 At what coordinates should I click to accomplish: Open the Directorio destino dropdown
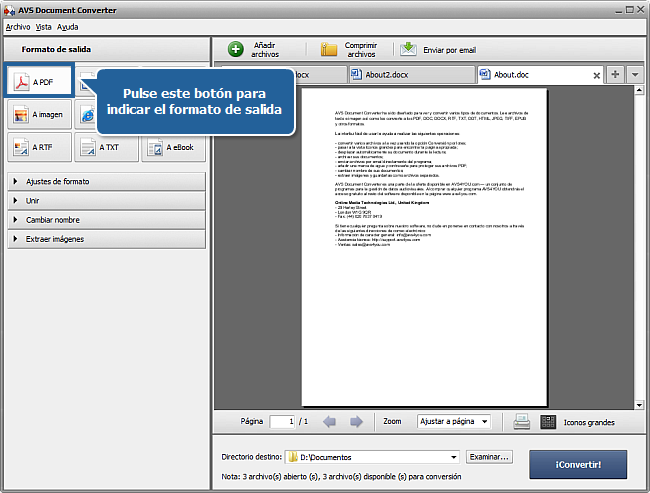pyautogui.click(x=372, y=457)
